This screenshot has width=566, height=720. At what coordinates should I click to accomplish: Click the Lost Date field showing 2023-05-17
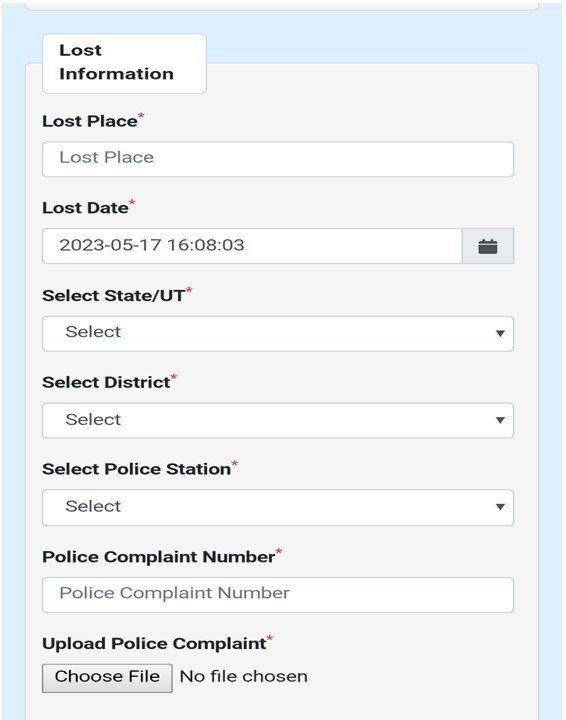point(252,246)
